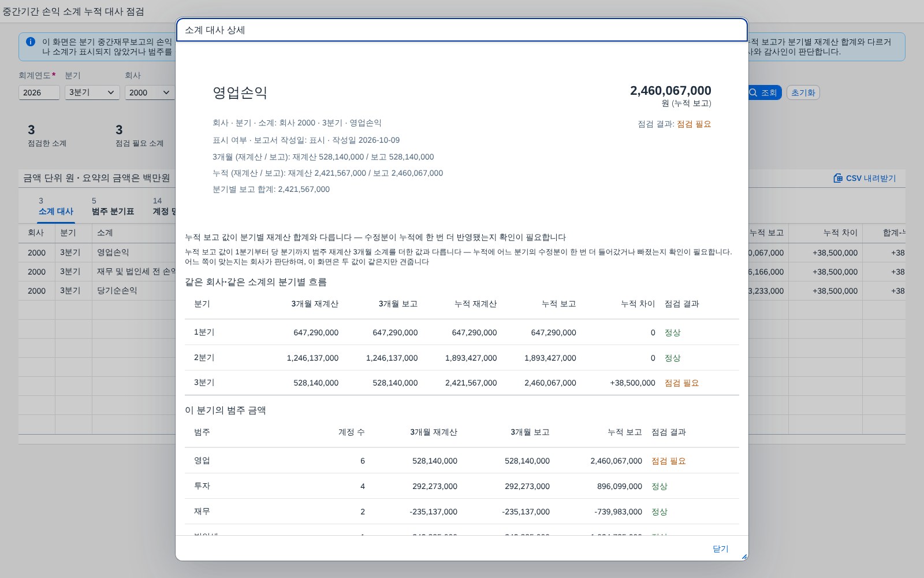The width and height of the screenshot is (924, 578).
Task: Click the large 영업손익 heading in the dialog
Action: pos(240,92)
